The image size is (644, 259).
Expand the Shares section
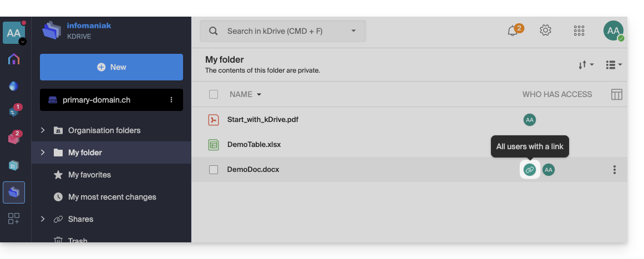coord(43,219)
